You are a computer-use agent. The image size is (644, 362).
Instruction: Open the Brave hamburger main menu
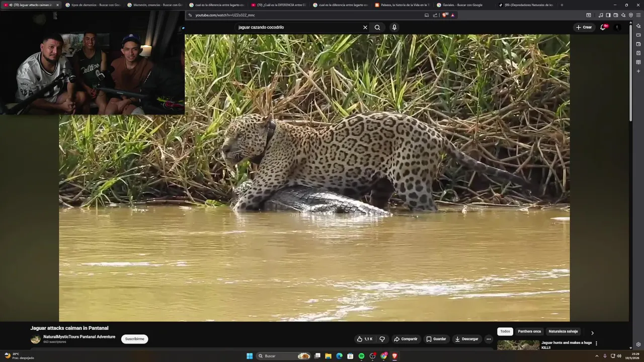tap(638, 15)
